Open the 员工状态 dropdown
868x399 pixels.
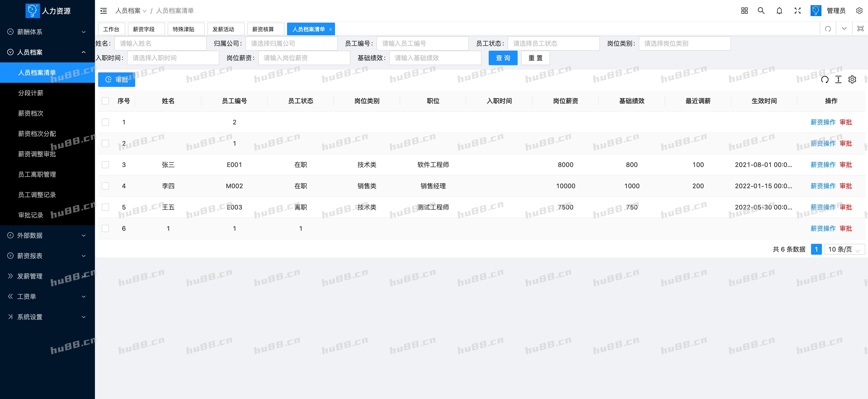[x=554, y=43]
